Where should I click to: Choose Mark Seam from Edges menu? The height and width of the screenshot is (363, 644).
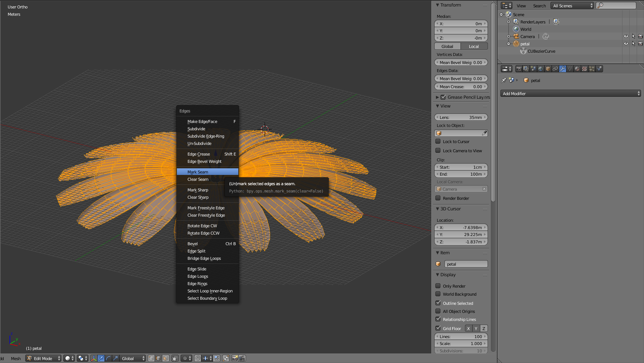click(x=208, y=172)
